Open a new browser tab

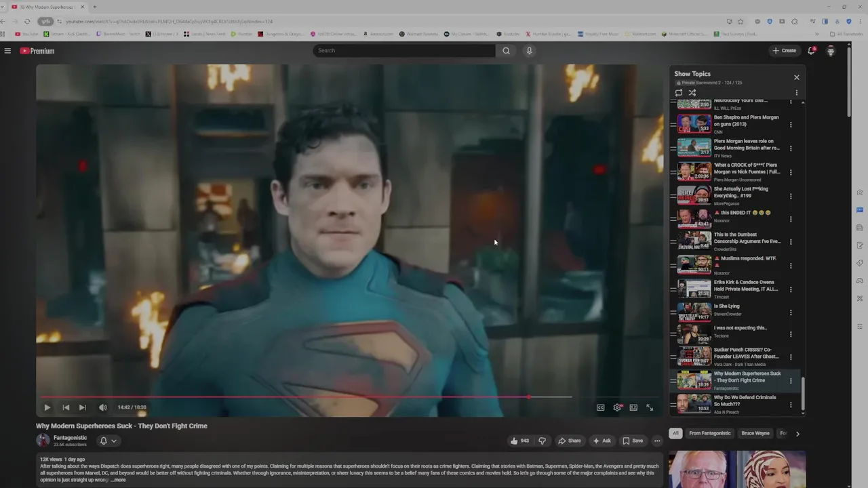tap(94, 7)
